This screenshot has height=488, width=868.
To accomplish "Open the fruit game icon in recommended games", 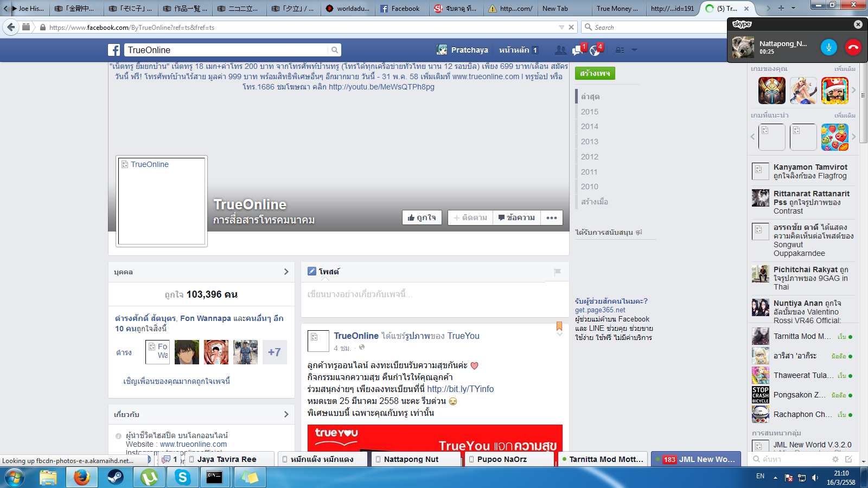I will pyautogui.click(x=834, y=137).
